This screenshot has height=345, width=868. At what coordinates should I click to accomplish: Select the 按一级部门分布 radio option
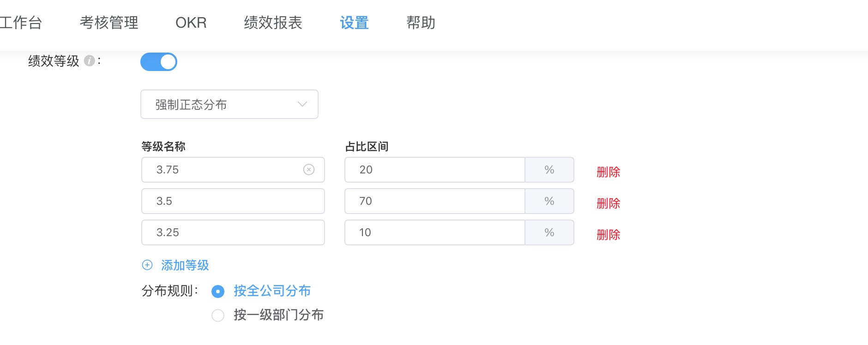point(217,315)
